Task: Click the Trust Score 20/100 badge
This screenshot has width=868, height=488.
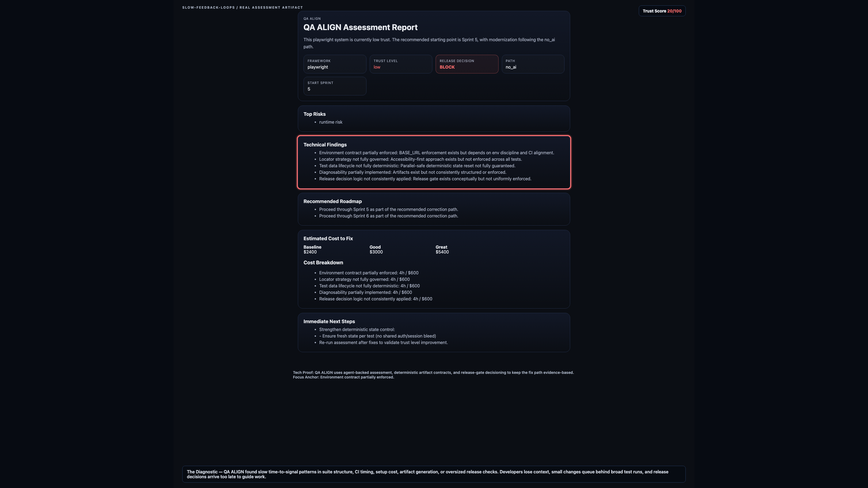Action: tap(662, 11)
